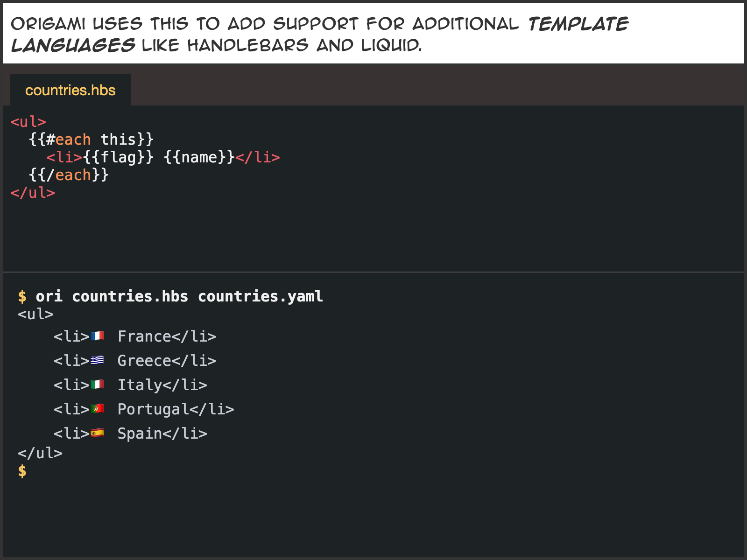Click the Portugal output line text

pos(144,409)
